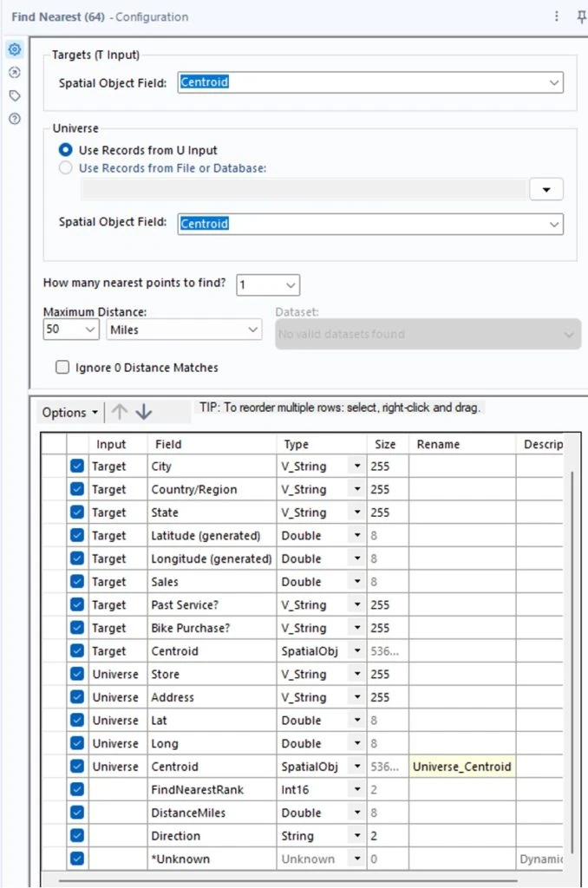Pin the Configuration panel

[x=581, y=16]
